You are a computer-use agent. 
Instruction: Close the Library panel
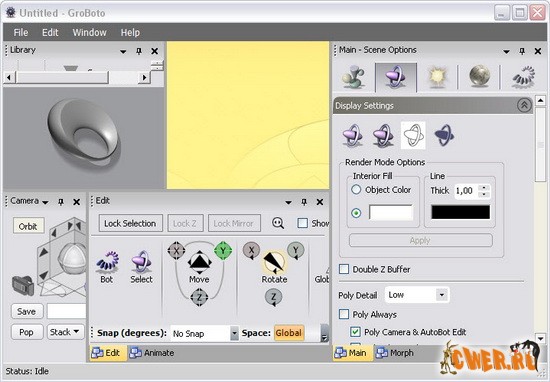click(154, 51)
